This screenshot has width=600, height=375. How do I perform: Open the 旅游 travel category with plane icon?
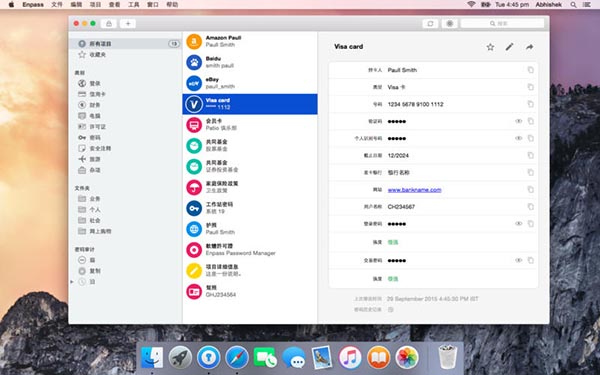[x=89, y=159]
